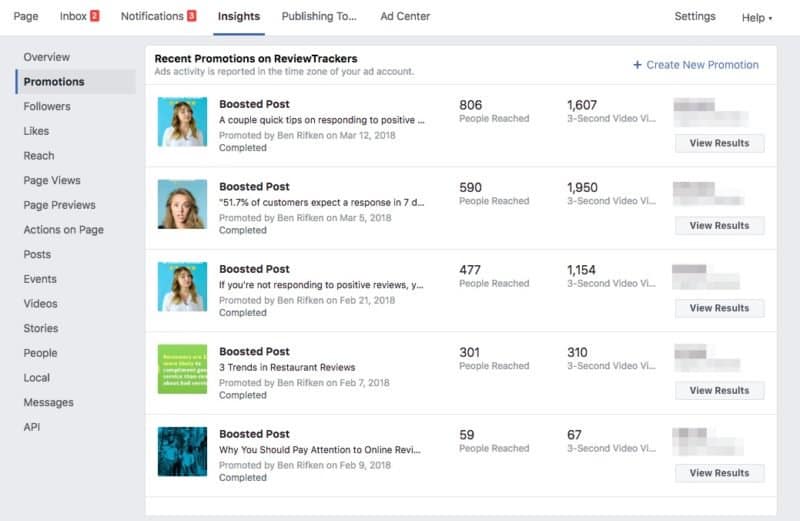Click the Notifications red count badge
The width and height of the screenshot is (800, 521).
[191, 16]
